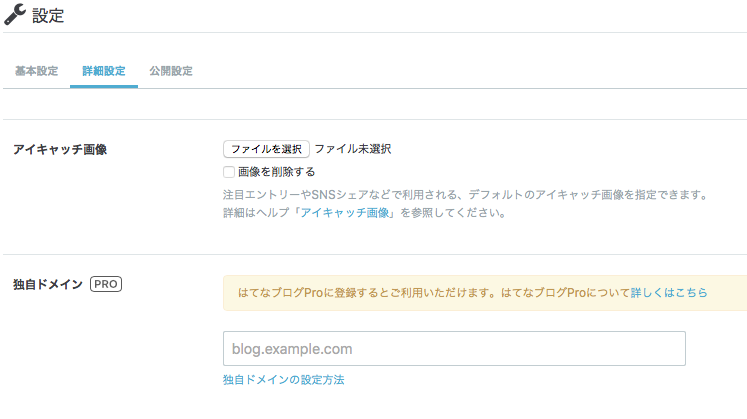
Task: Switch to the 基本設定 tab
Action: 37,71
